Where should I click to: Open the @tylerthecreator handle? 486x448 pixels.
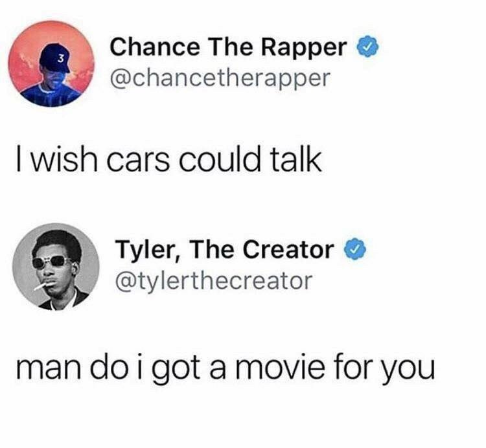214,281
